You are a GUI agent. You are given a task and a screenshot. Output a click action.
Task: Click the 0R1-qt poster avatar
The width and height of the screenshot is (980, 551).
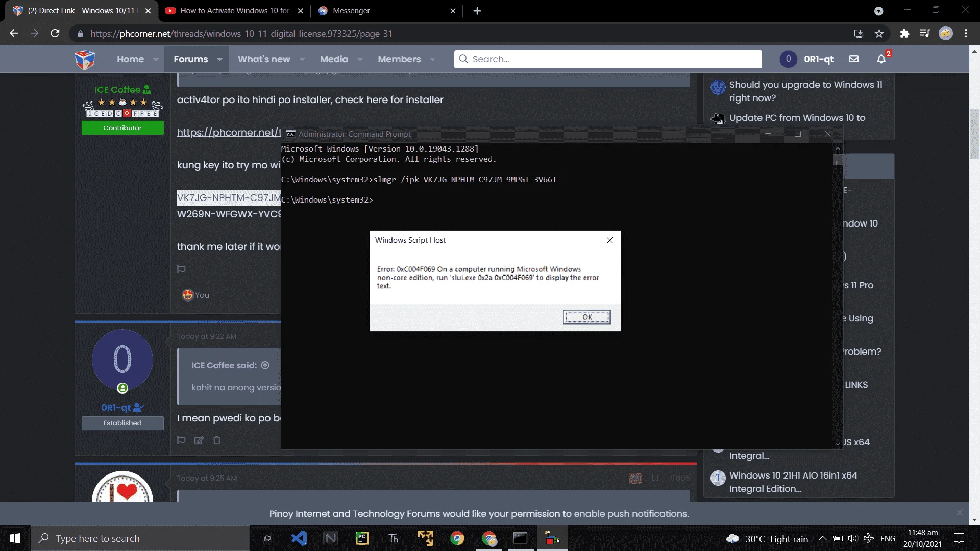(x=122, y=360)
